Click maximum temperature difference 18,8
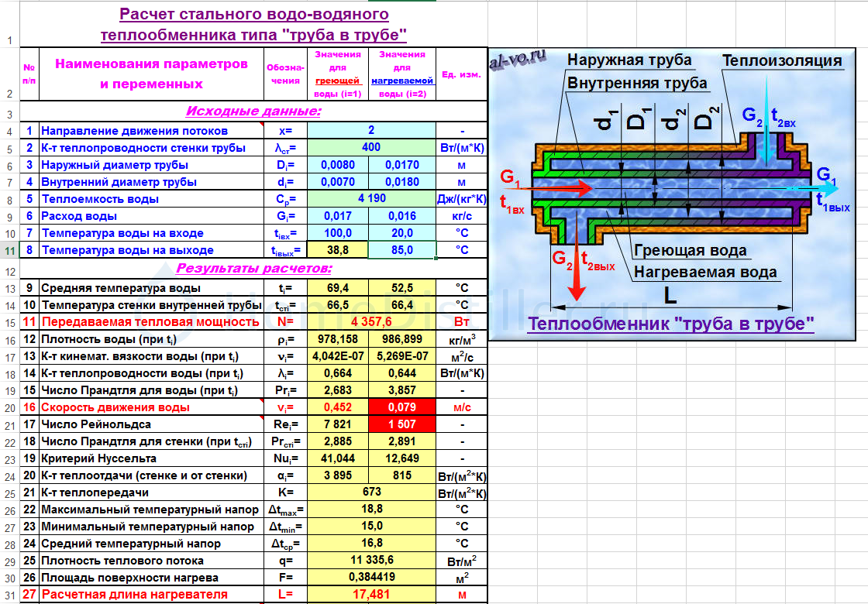This screenshot has width=868, height=604. (x=371, y=509)
